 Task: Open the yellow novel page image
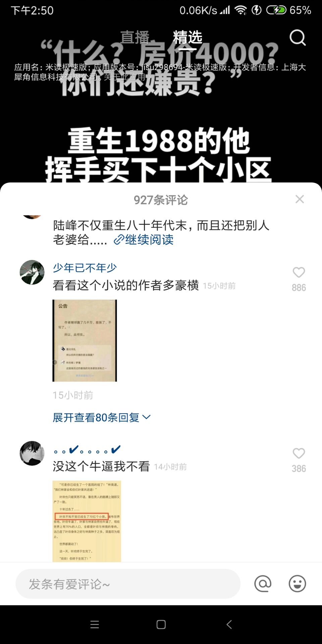click(x=87, y=521)
